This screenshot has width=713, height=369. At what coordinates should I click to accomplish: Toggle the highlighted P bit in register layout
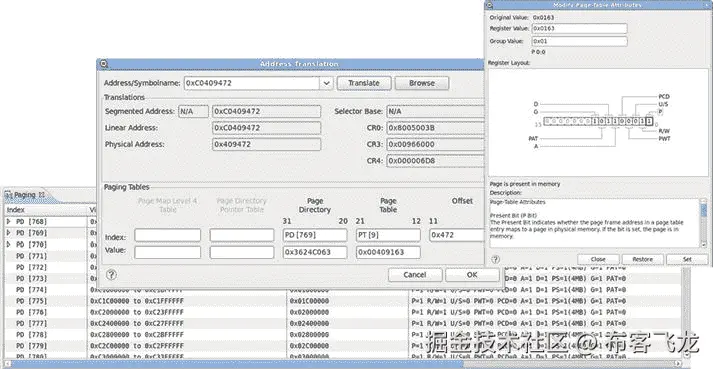tap(649, 121)
